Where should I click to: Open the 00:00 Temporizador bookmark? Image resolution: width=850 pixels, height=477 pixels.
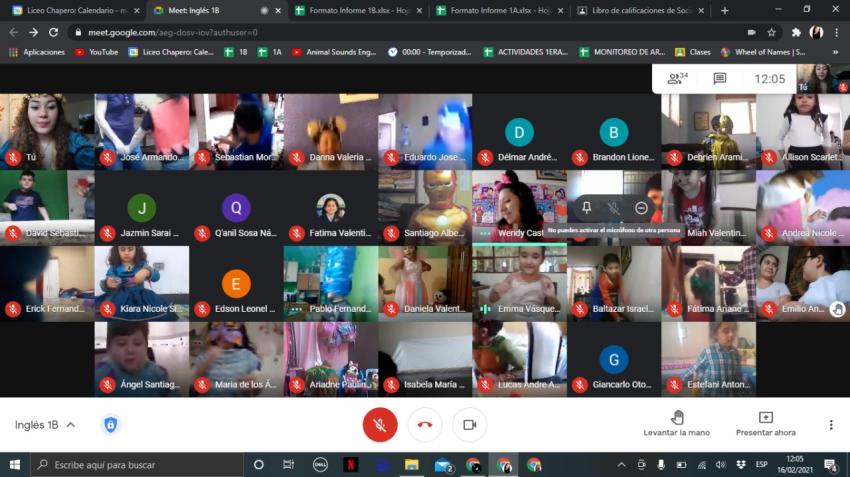(430, 52)
